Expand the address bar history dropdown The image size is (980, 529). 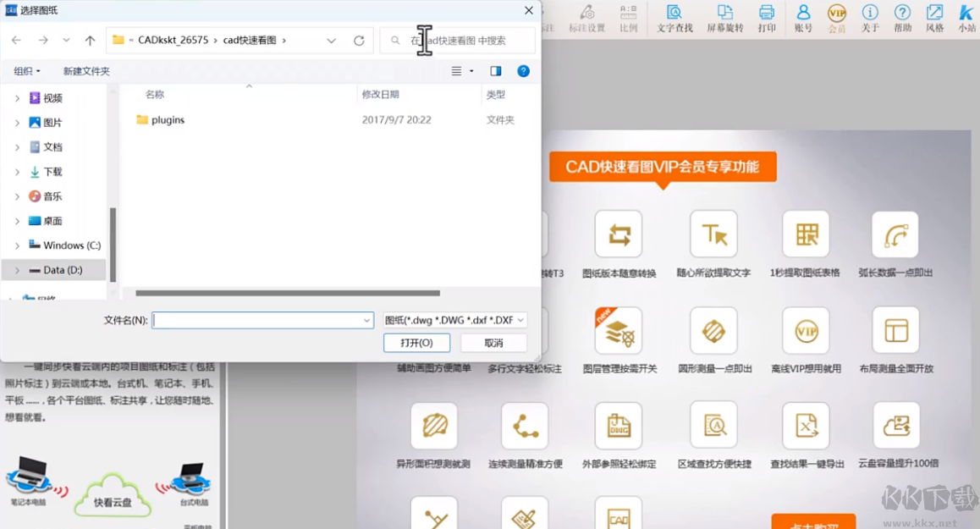[x=331, y=41]
